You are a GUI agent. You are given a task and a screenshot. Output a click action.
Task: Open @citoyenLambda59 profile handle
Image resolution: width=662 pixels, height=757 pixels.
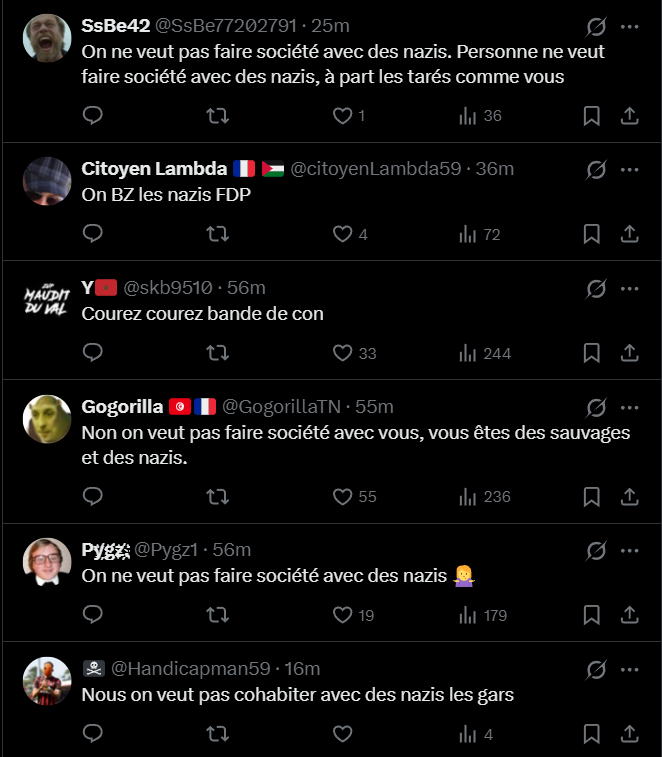[x=376, y=168]
